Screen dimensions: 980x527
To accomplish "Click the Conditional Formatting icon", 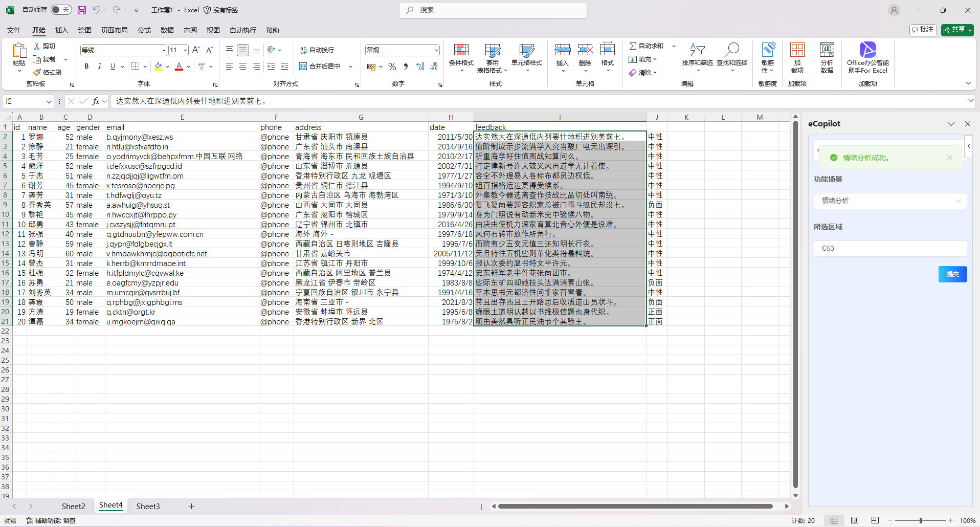I will (x=461, y=51).
